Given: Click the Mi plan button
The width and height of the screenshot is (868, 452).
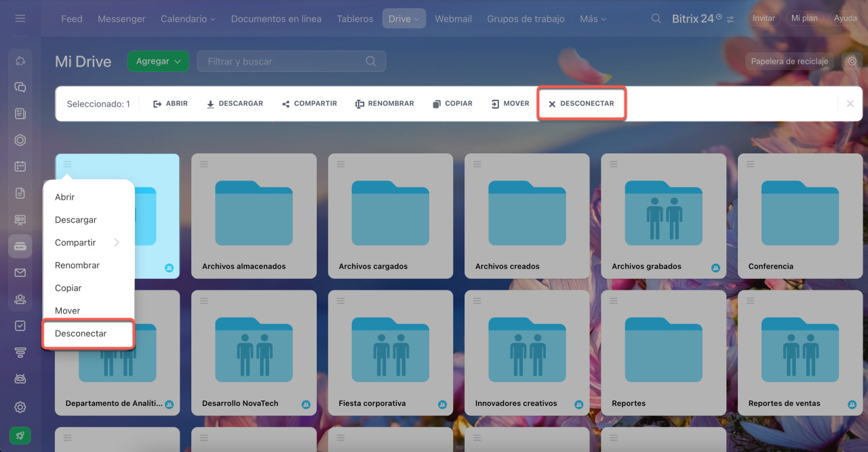Looking at the screenshot, I should [804, 18].
